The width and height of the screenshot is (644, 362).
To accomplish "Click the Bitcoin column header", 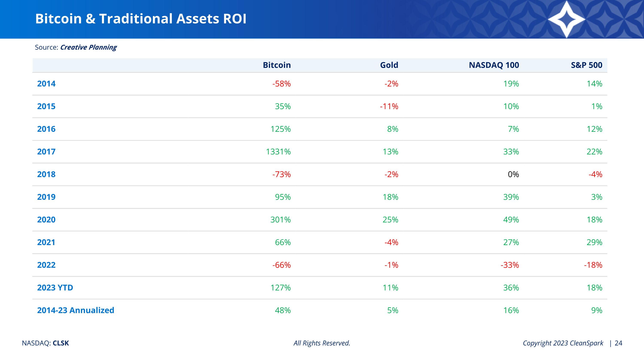I will 277,65.
